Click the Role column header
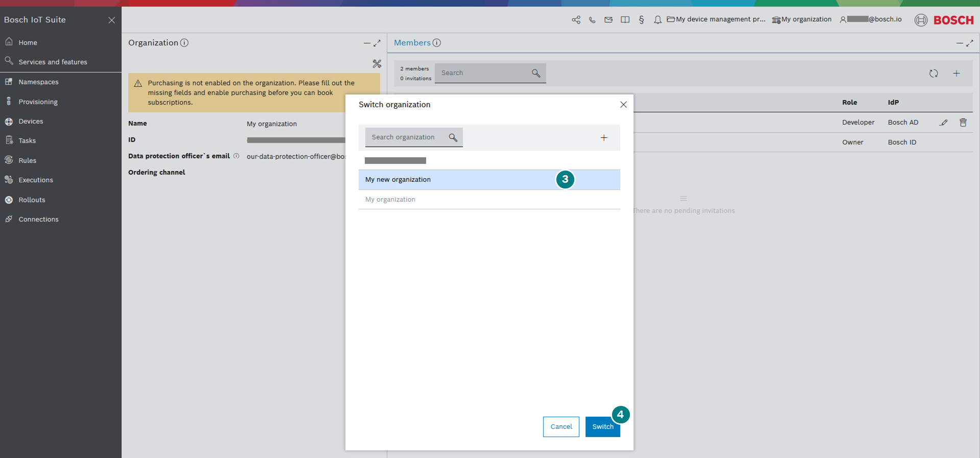 coord(849,103)
